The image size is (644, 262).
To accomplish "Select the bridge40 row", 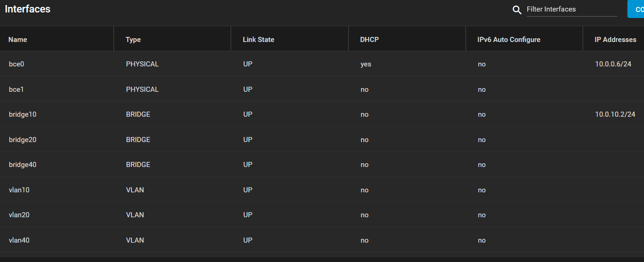I will 322,165.
